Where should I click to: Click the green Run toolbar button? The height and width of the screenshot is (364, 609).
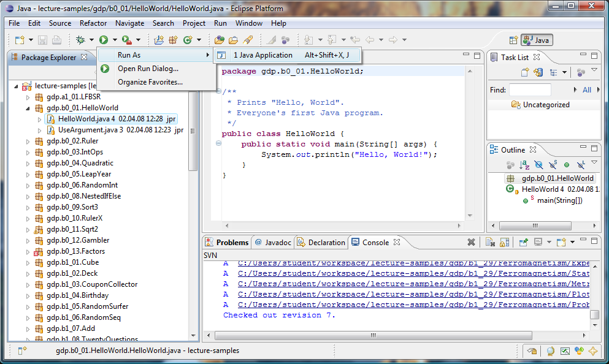pyautogui.click(x=103, y=40)
